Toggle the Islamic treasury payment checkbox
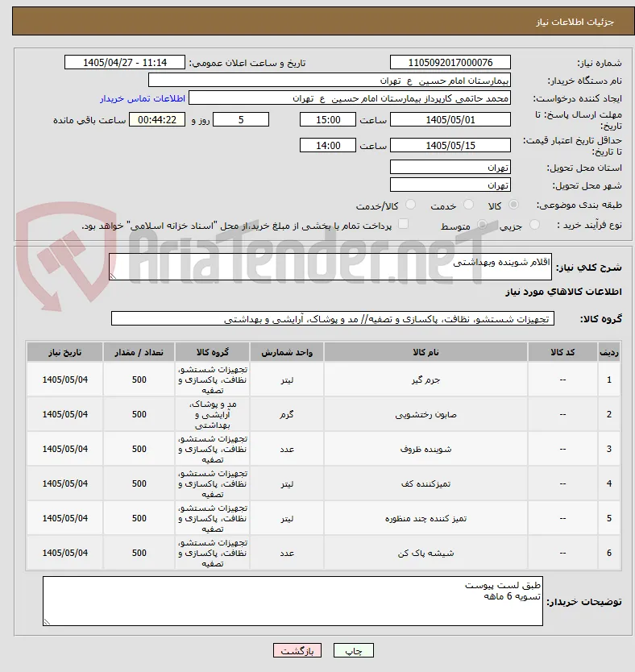The height and width of the screenshot is (672, 635). point(403,224)
